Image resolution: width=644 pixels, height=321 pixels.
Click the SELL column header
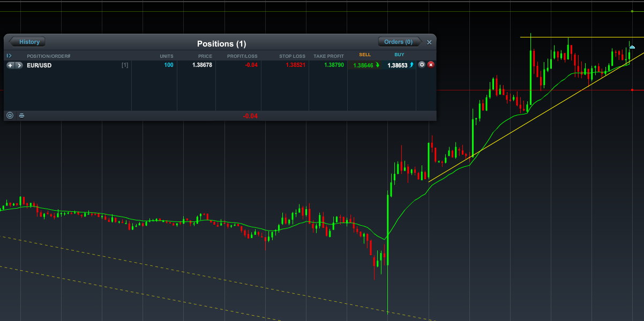[365, 55]
